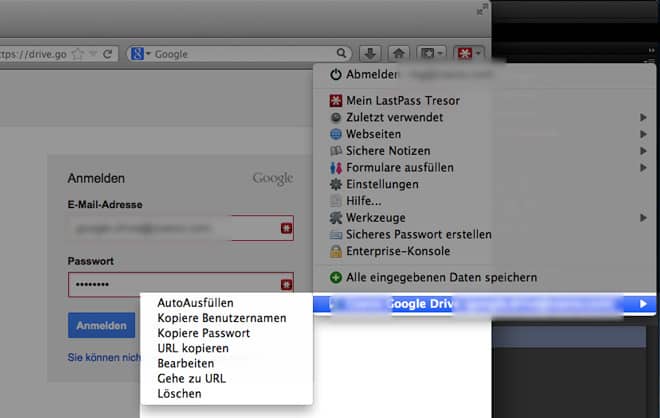
Task: Click the Formulare ausfüllen people icon
Action: coord(335,168)
